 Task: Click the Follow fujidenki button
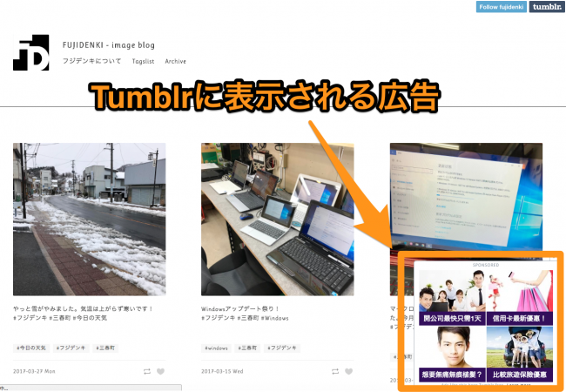coord(501,7)
